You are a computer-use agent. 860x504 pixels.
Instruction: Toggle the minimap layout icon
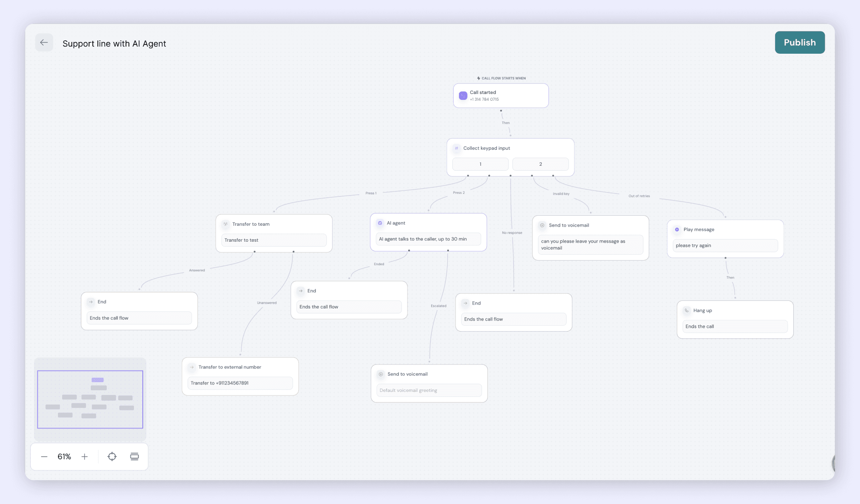point(134,457)
